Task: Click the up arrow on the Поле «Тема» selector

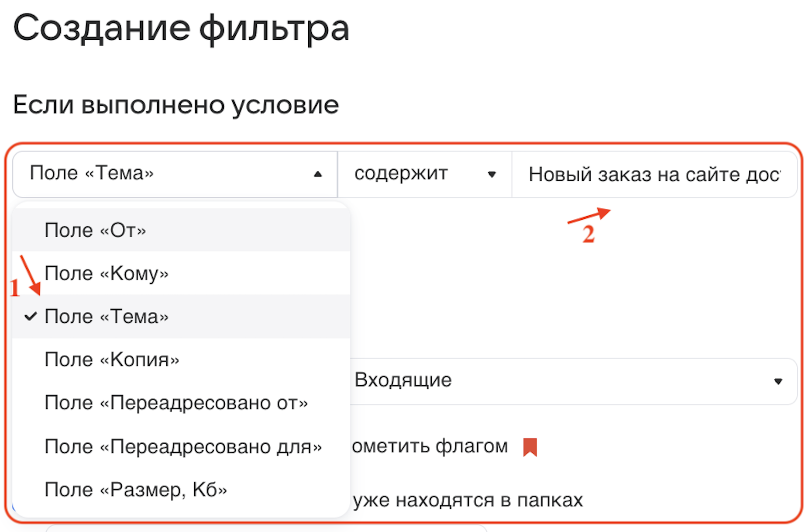Action: (318, 174)
